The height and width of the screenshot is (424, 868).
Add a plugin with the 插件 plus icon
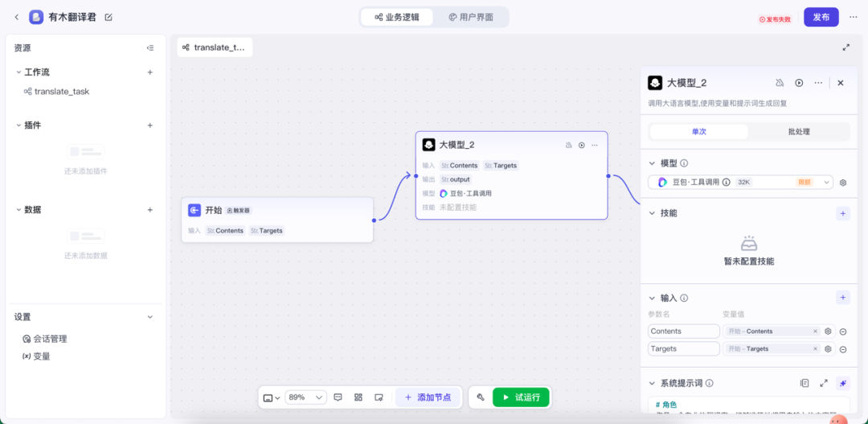tap(150, 126)
